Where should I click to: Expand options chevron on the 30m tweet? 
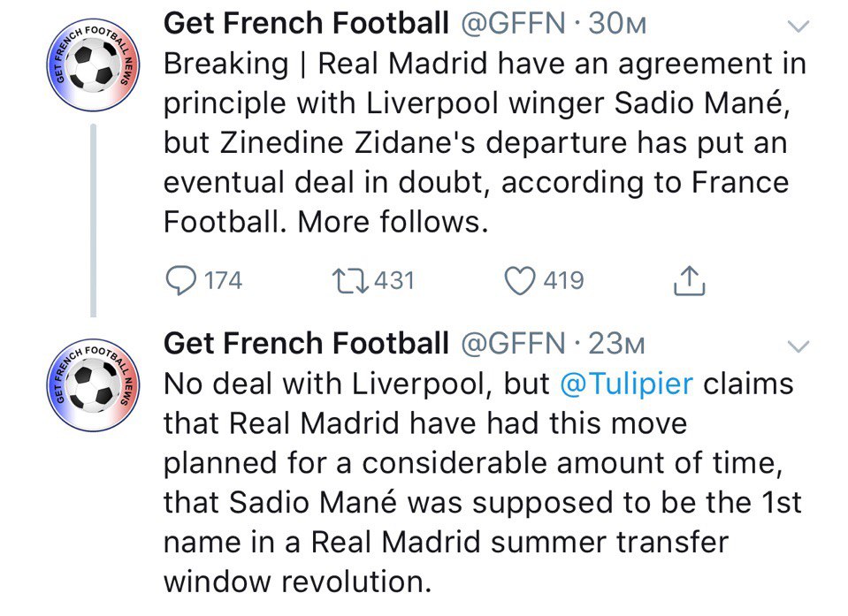pos(798,26)
